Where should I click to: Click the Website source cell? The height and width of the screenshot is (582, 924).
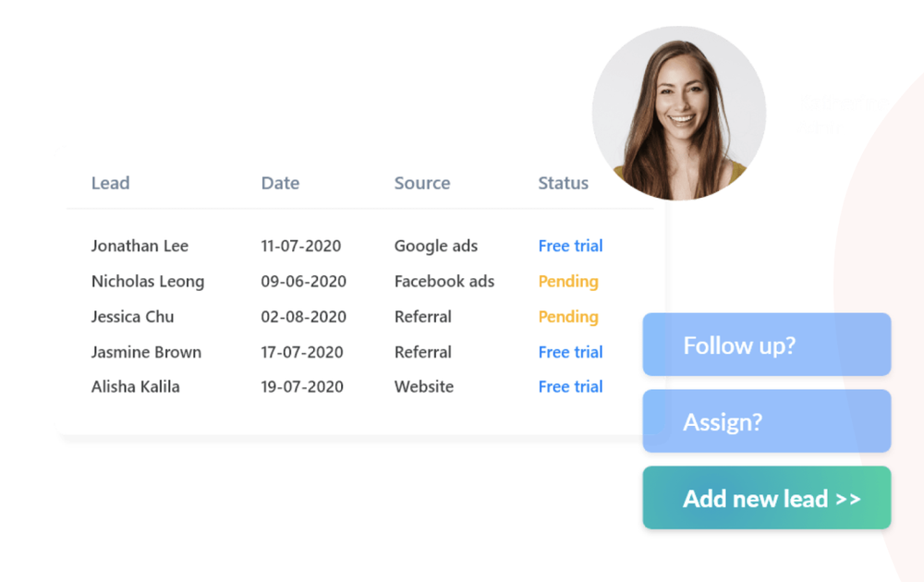tap(424, 386)
